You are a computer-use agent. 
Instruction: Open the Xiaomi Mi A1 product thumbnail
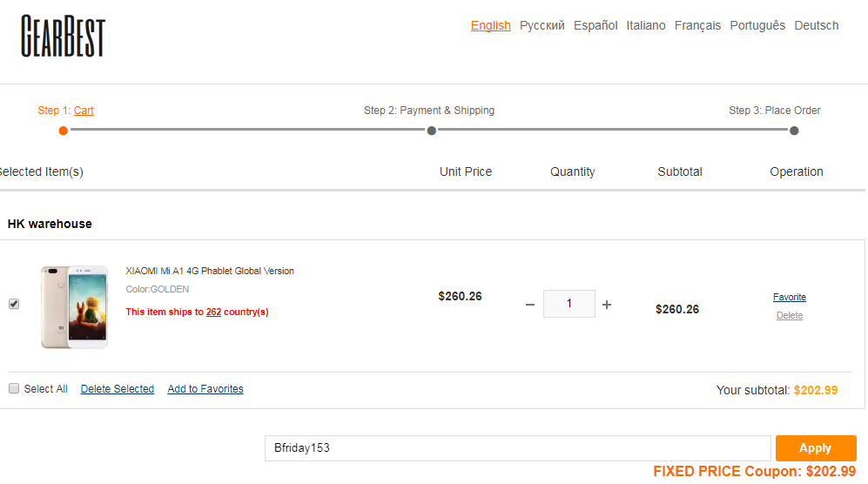(74, 306)
